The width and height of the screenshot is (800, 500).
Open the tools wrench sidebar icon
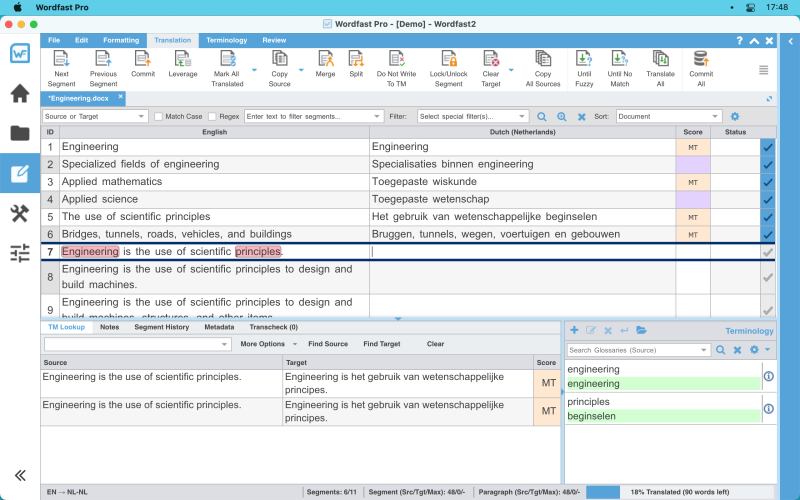[x=20, y=213]
